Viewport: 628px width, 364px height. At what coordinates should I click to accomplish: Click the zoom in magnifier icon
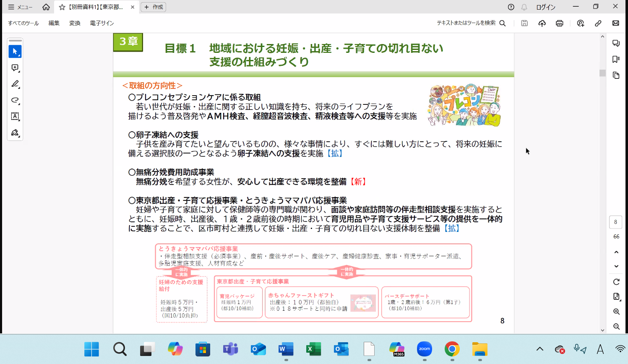[616, 312]
